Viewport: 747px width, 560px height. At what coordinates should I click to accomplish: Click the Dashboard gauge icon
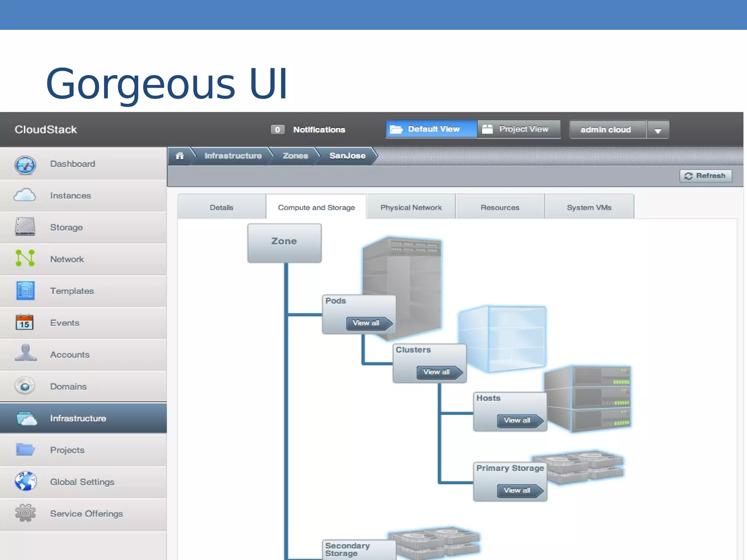(x=25, y=165)
